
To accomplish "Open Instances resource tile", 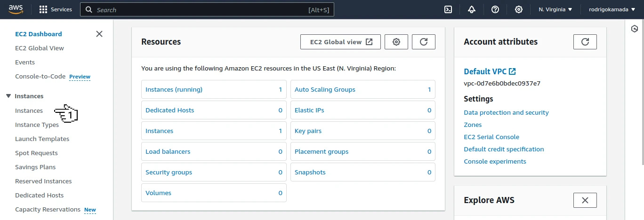I will pyautogui.click(x=214, y=131).
